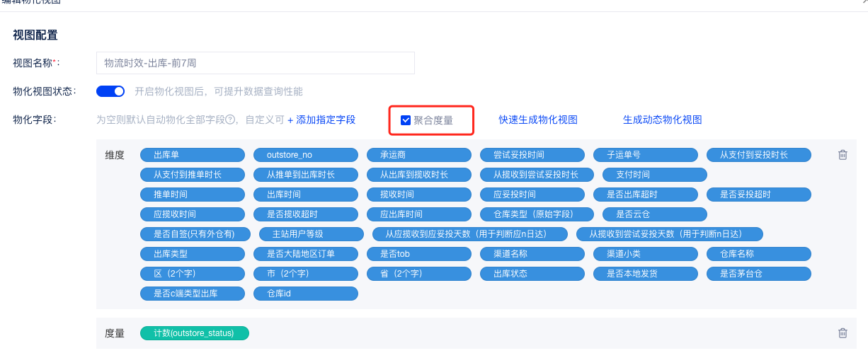
Task: Toggle the 物化视图状态 switch off
Action: click(110, 91)
